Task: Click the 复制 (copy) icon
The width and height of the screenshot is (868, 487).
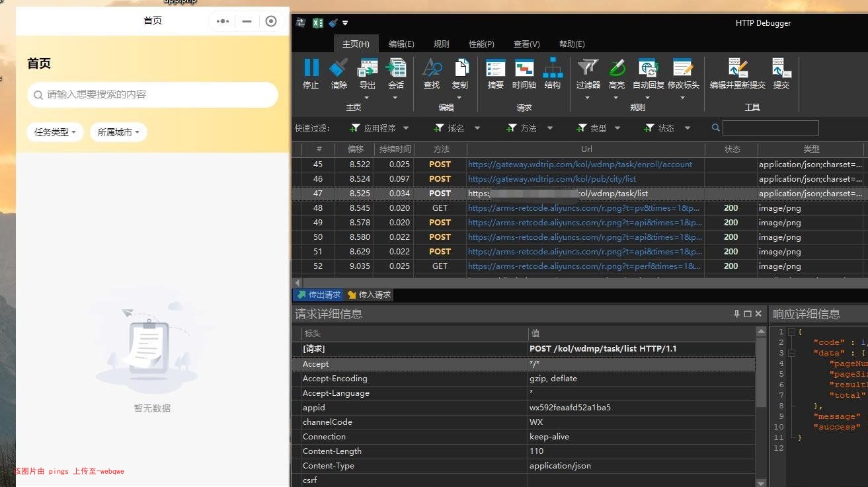Action: point(460,67)
